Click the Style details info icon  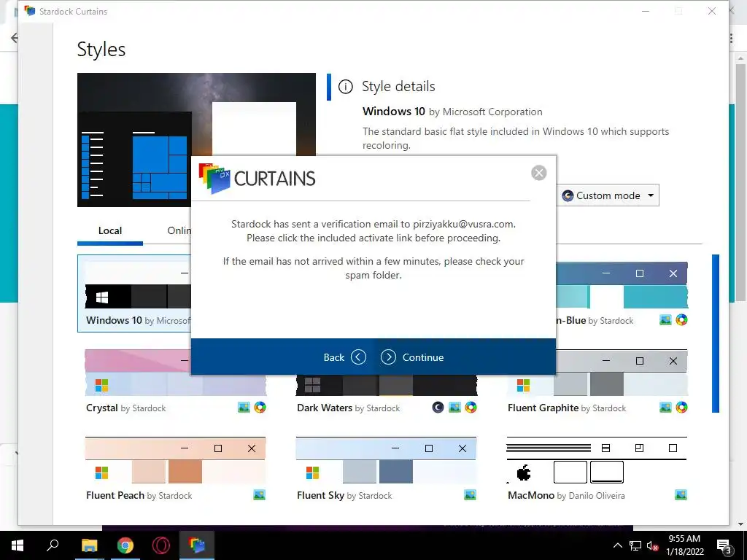click(345, 87)
